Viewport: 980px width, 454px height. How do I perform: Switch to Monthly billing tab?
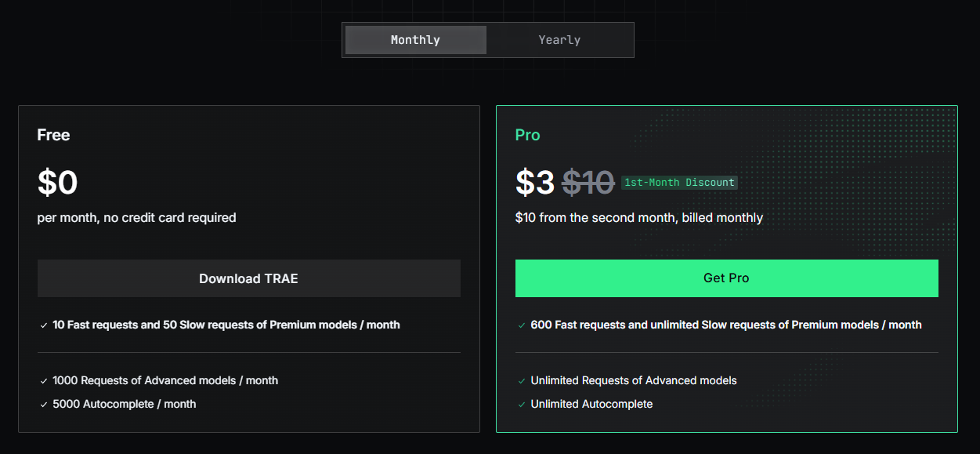pyautogui.click(x=415, y=40)
